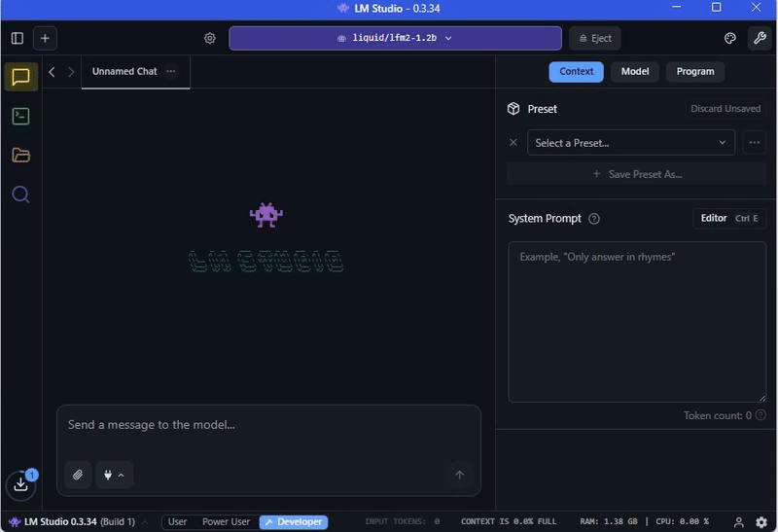Switch to Developer mode
This screenshot has width=778, height=532.
click(294, 521)
